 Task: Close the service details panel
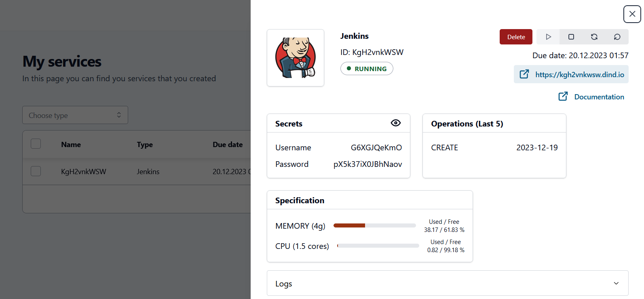(x=632, y=14)
